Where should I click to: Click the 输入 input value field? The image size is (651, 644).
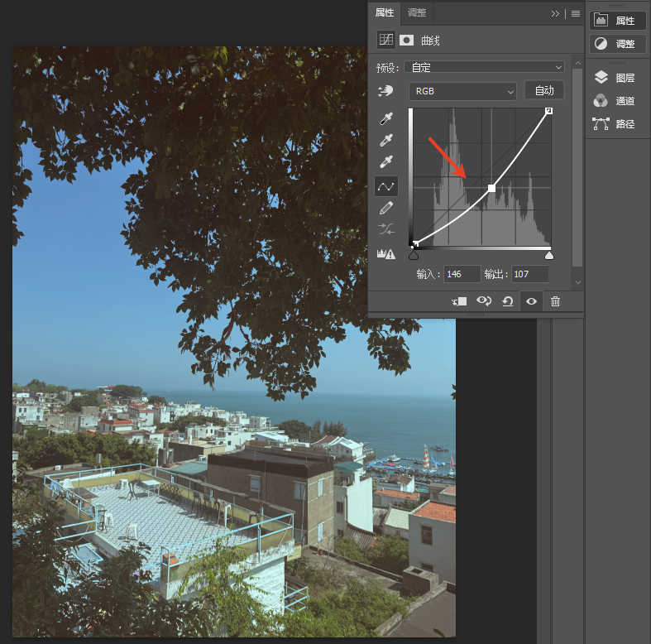[462, 274]
